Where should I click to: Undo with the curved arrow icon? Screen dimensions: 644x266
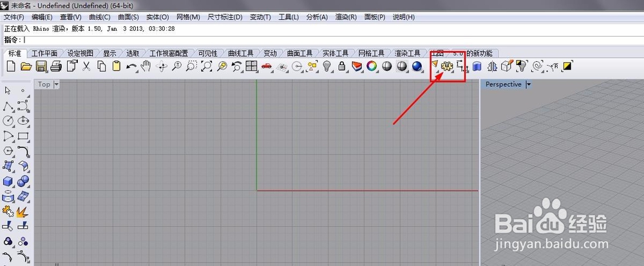point(131,66)
